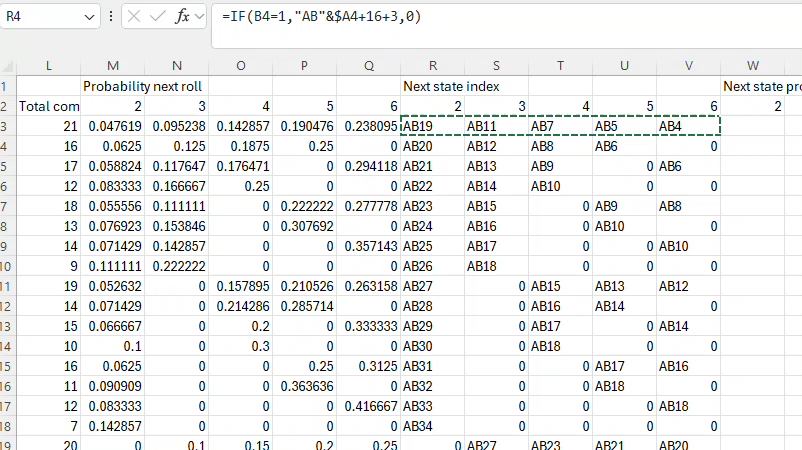Select column W header
The image size is (802, 450).
pyautogui.click(x=752, y=66)
